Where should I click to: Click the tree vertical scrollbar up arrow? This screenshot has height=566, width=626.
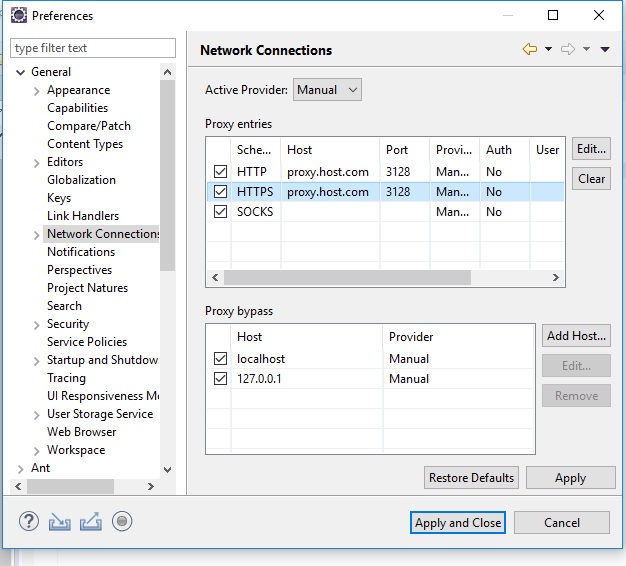(x=168, y=72)
